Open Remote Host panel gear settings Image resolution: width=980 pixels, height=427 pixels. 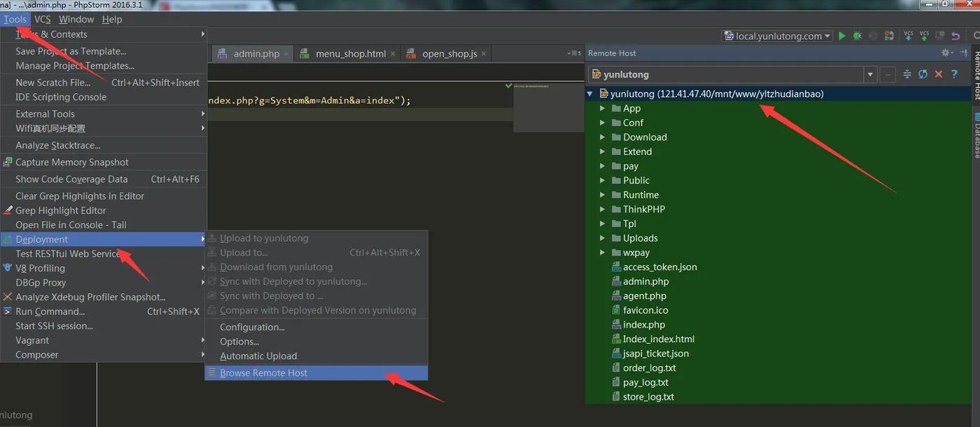click(946, 53)
